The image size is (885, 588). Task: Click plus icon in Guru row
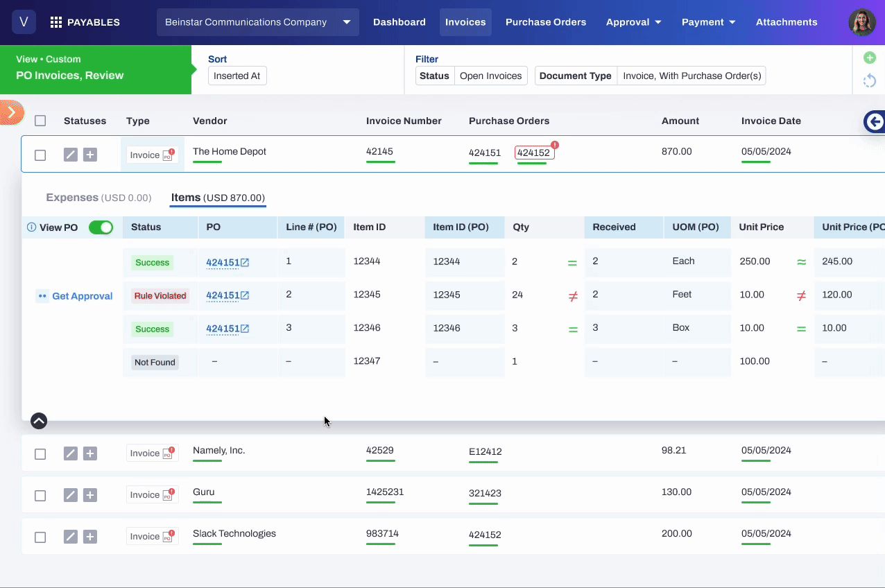(x=90, y=495)
